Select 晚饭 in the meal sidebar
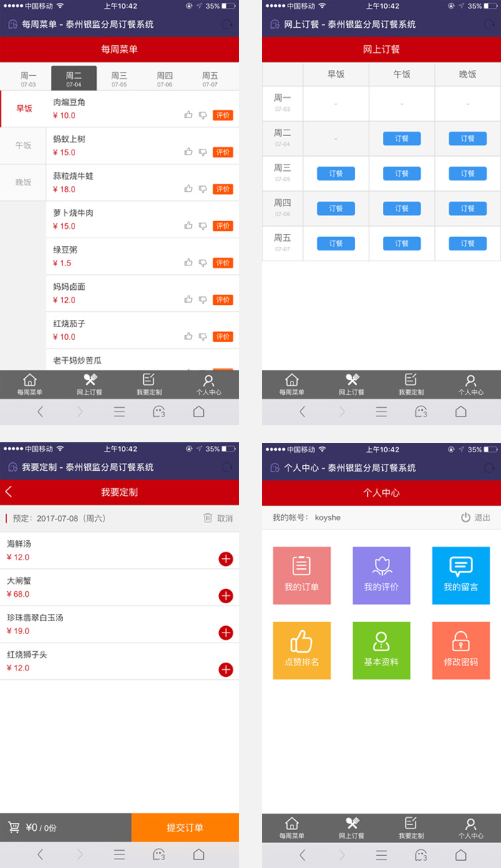The width and height of the screenshot is (501, 868). pos(24,182)
